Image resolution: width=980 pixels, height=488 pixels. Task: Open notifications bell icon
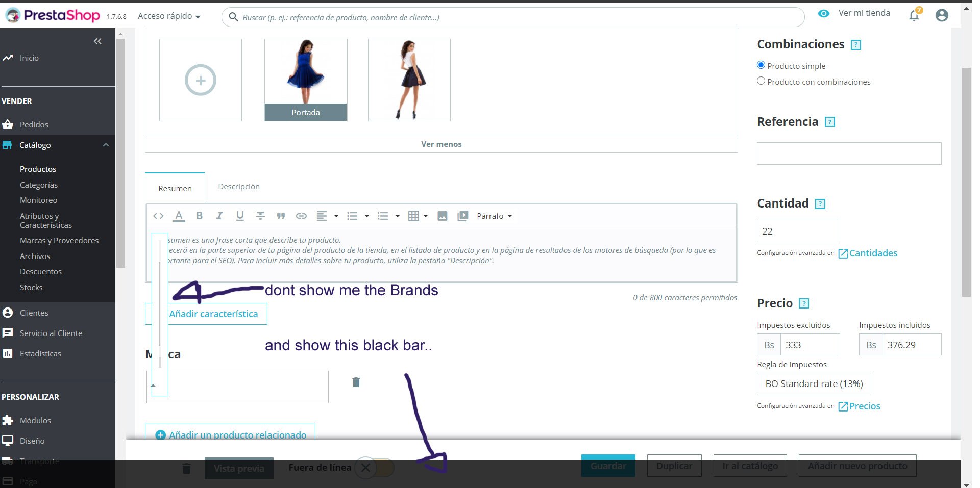[914, 15]
